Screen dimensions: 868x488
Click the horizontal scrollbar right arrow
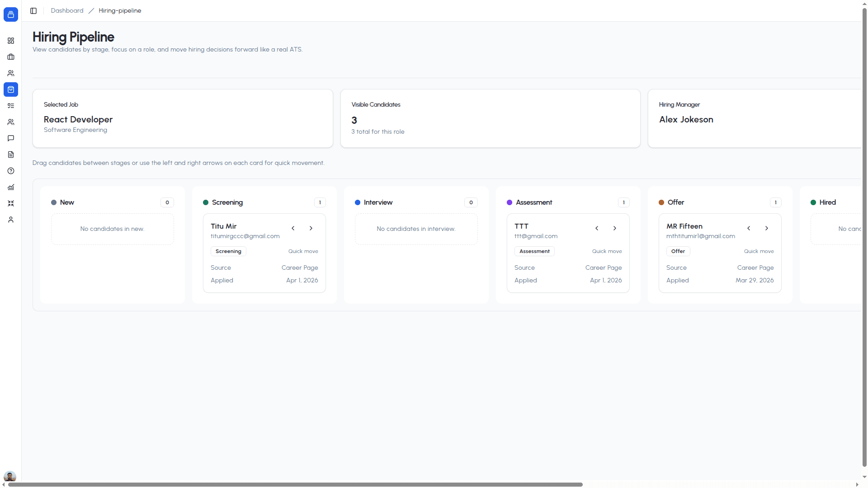tap(857, 484)
